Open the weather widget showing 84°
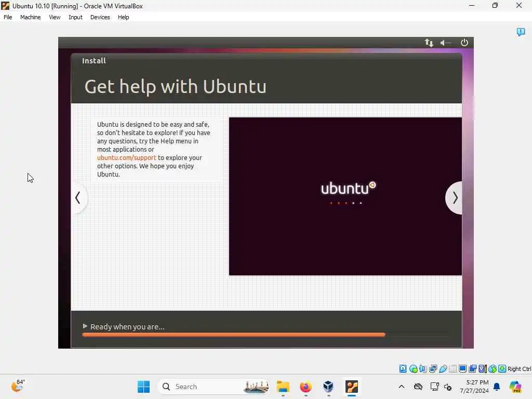This screenshot has height=399, width=532. coord(18,386)
